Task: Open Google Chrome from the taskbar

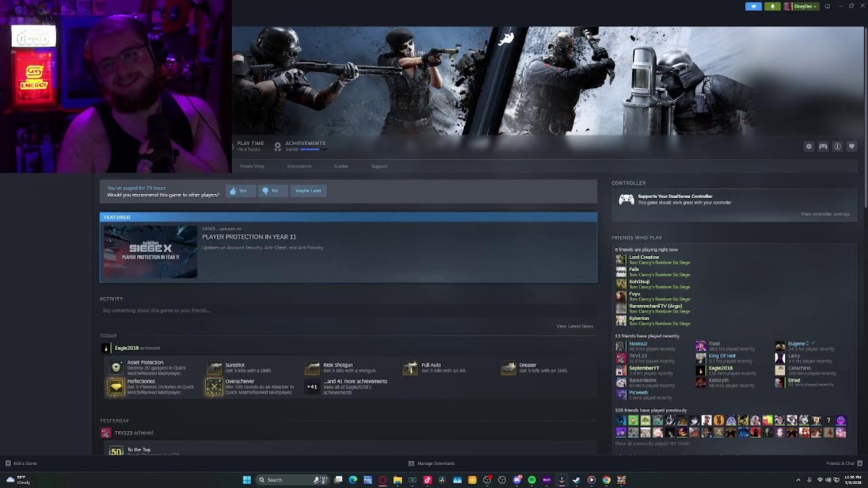Action: pyautogui.click(x=606, y=480)
